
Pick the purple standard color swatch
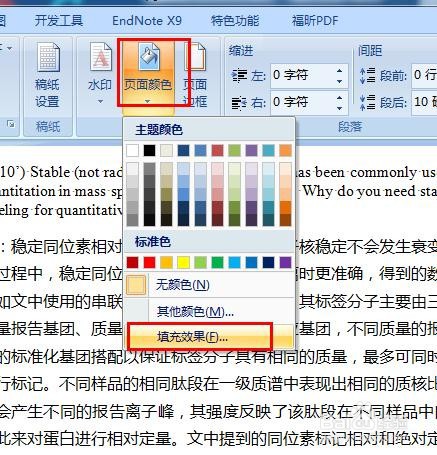286,262
